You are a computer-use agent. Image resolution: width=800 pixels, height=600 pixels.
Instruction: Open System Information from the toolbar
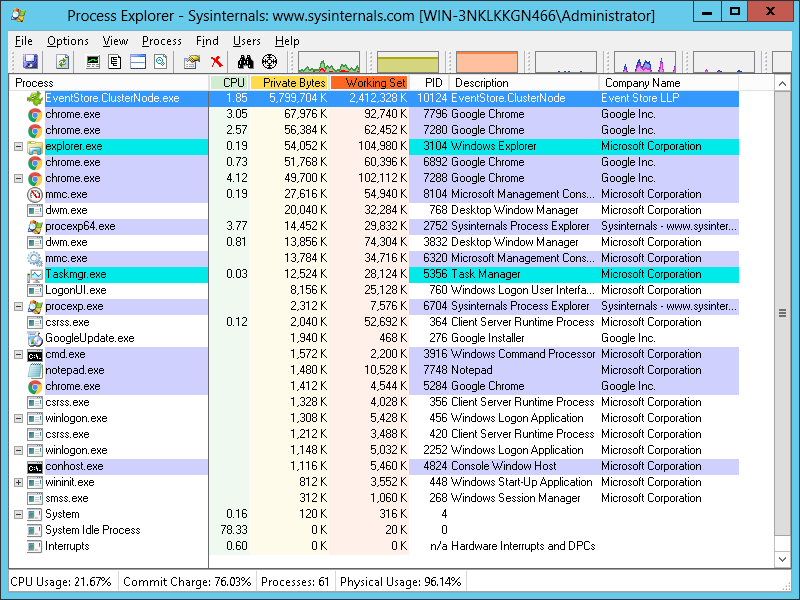point(93,62)
